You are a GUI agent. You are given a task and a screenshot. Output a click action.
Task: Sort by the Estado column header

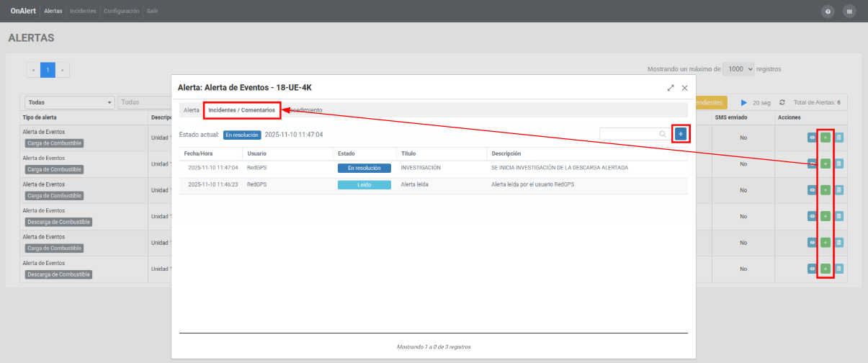[x=346, y=153]
